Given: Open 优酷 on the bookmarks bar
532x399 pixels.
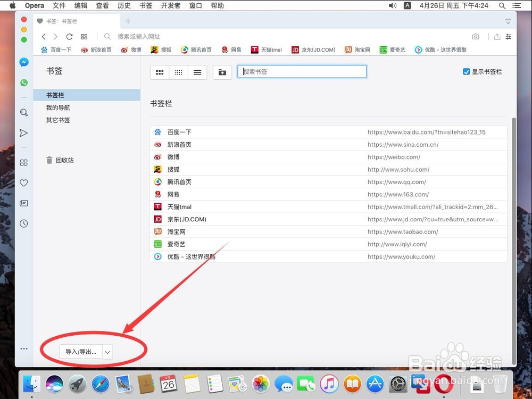Looking at the screenshot, I should tap(440, 50).
